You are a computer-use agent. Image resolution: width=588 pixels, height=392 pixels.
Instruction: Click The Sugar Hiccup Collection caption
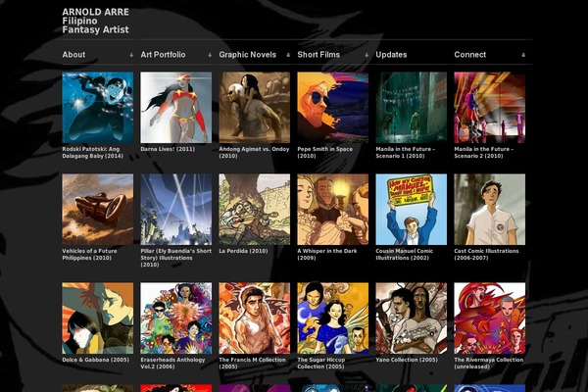pyautogui.click(x=321, y=364)
